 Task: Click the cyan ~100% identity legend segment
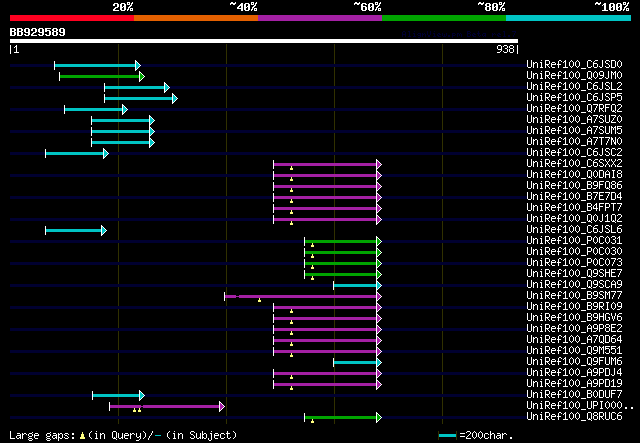click(569, 18)
